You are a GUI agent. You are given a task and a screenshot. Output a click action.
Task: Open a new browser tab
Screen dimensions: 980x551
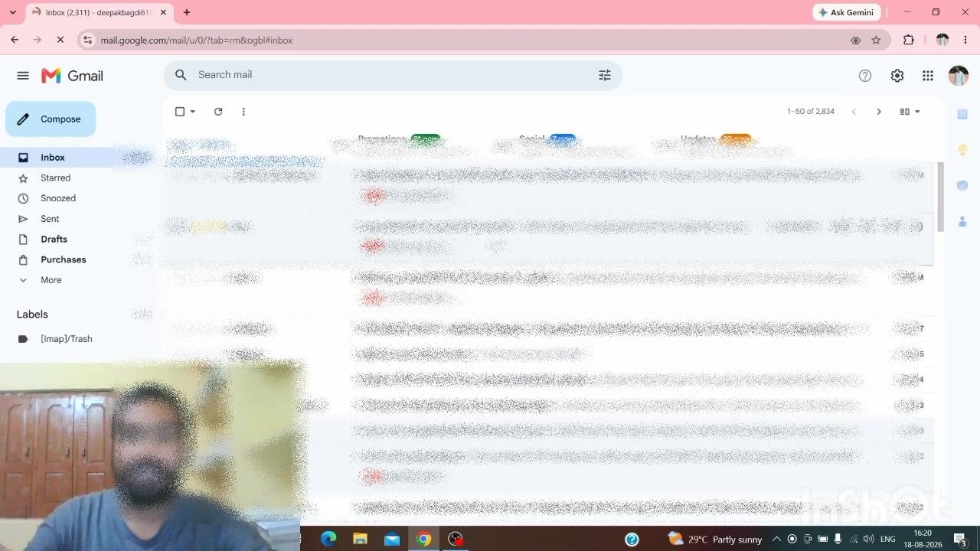pyautogui.click(x=187, y=12)
